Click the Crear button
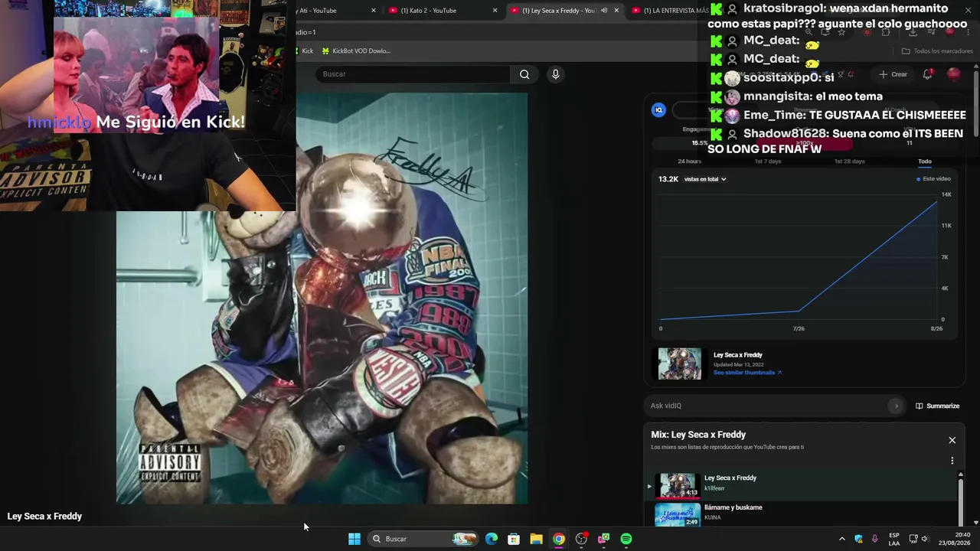 coord(893,74)
